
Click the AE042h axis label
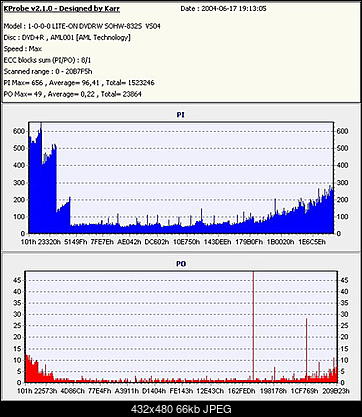(x=128, y=242)
